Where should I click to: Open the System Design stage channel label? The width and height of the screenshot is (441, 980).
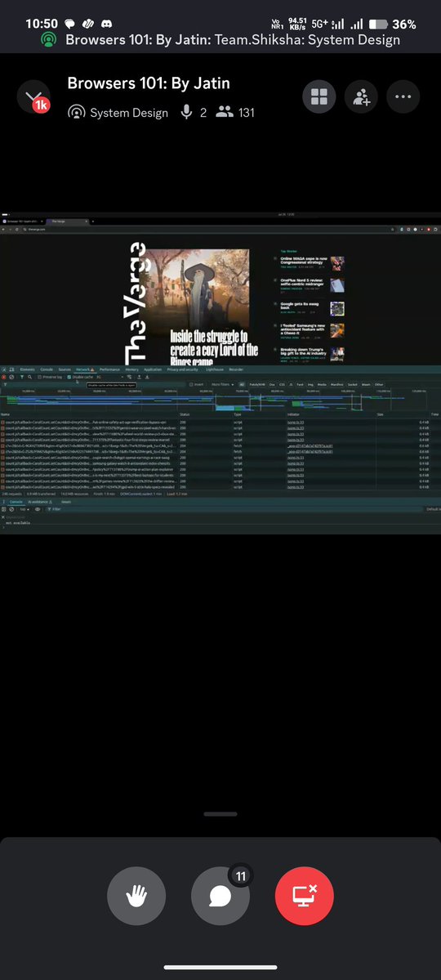pyautogui.click(x=118, y=113)
